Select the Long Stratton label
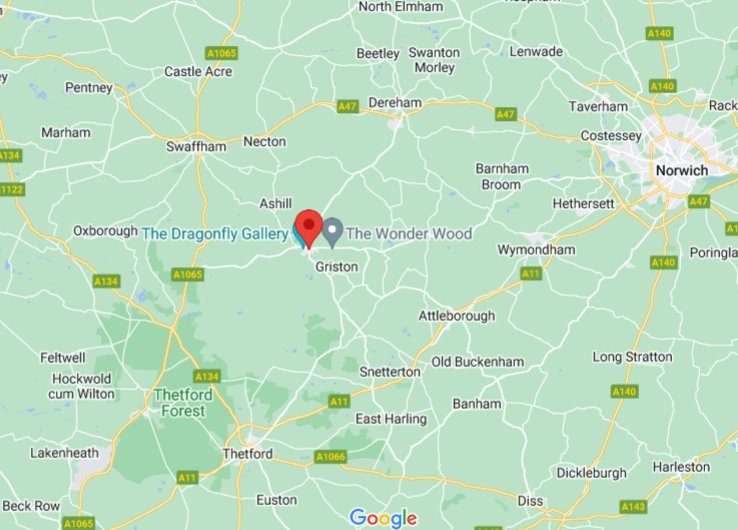This screenshot has height=530, width=738. point(632,357)
